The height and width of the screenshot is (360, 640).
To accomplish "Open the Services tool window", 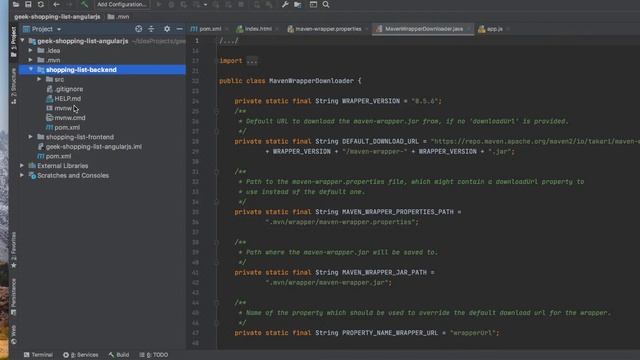I will click(80, 355).
